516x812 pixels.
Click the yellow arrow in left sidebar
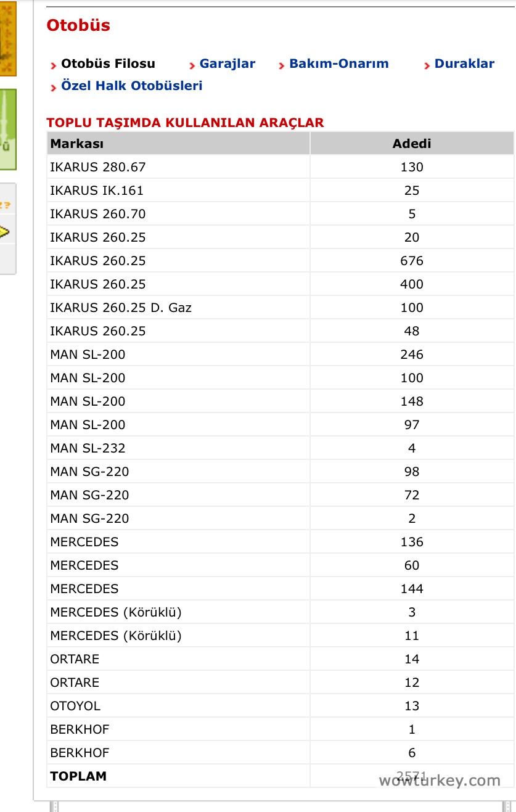click(5, 232)
